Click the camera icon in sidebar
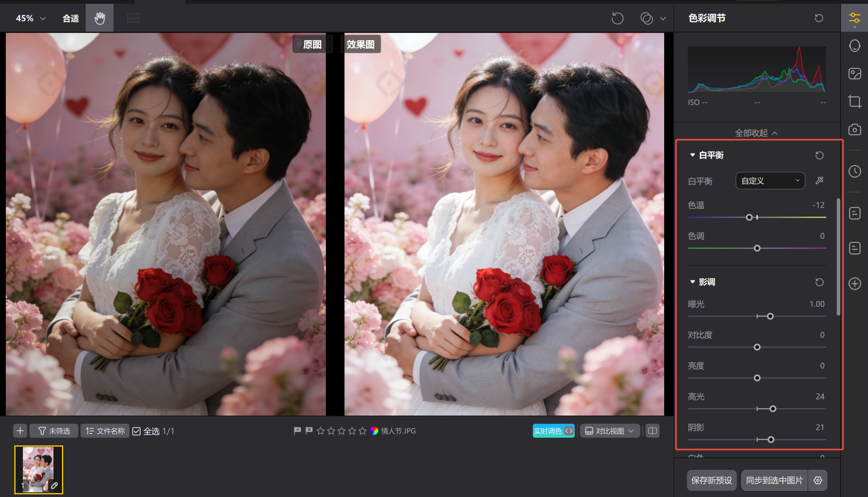868x497 pixels. click(x=854, y=129)
